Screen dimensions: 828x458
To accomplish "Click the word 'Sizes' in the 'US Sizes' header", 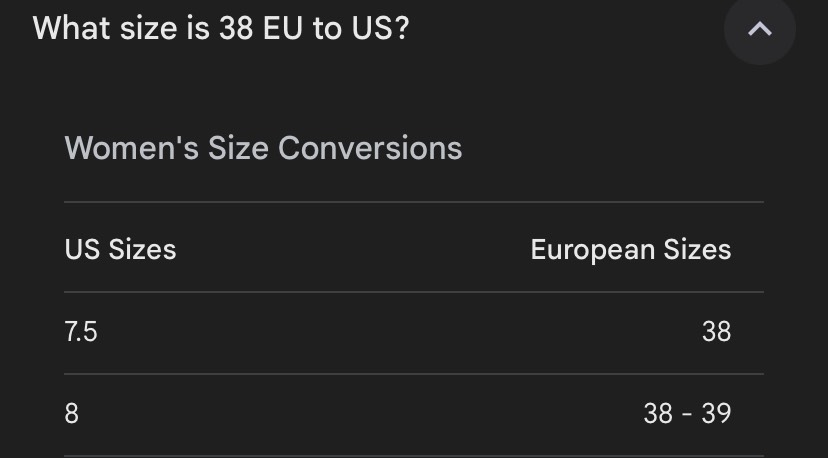I will (x=143, y=249).
